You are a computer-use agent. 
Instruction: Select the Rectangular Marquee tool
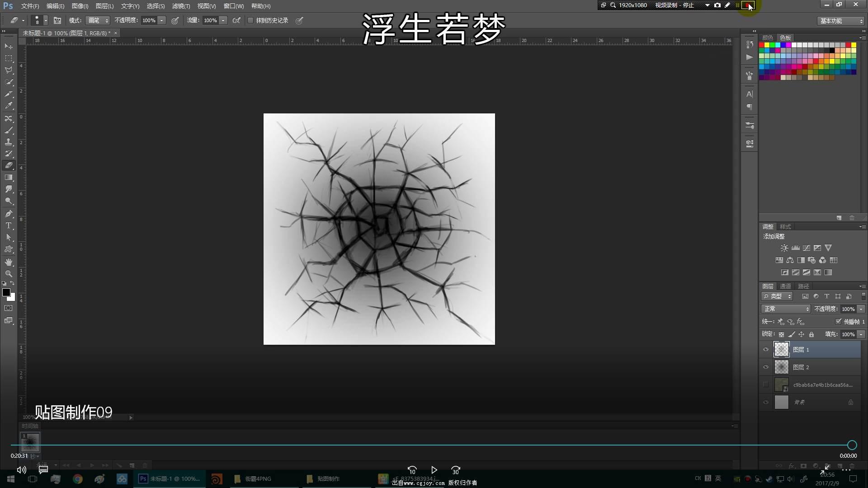[x=9, y=58]
